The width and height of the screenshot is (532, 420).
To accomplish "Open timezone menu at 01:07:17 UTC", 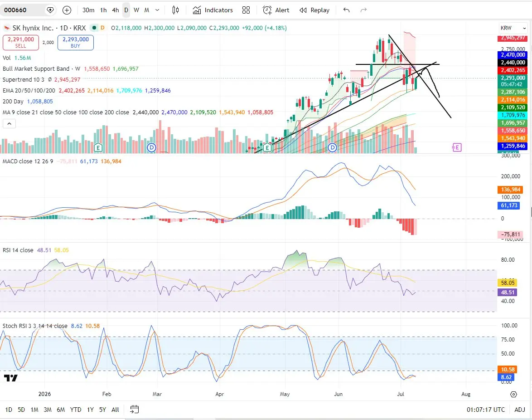I will [485, 410].
